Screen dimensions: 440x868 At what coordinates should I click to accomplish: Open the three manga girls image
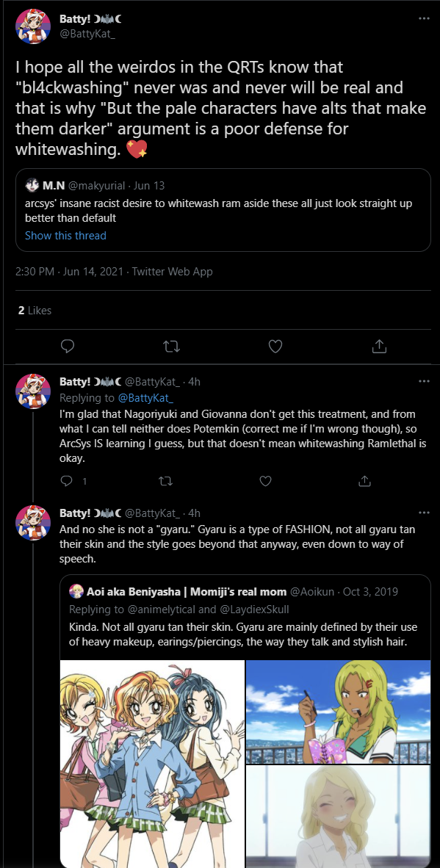tap(152, 764)
